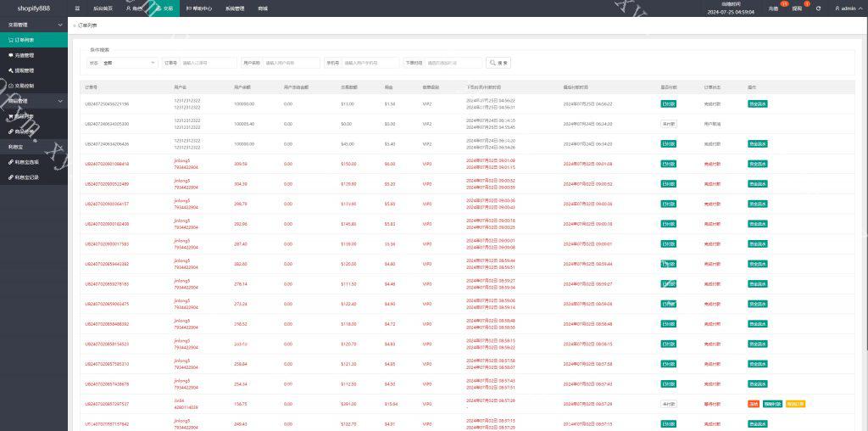Click the refresh icon in the top bar

[818, 8]
